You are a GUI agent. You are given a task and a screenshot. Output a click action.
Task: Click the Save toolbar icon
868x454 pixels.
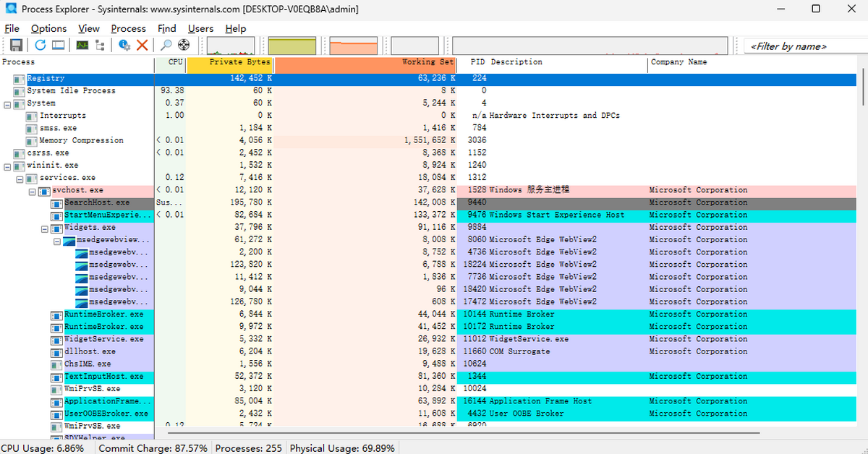coord(16,45)
